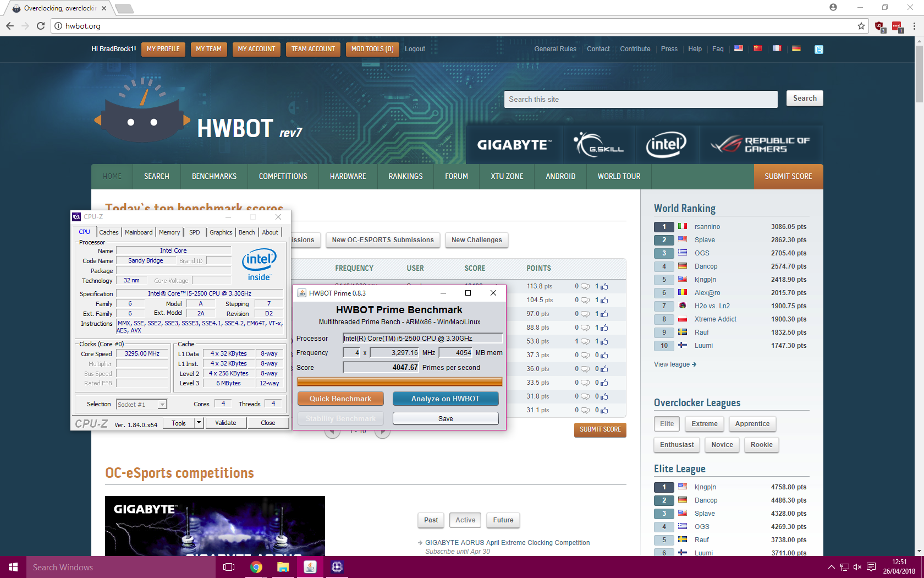
Task: Open the CPU-Z Tools dropdown arrow
Action: coord(199,423)
